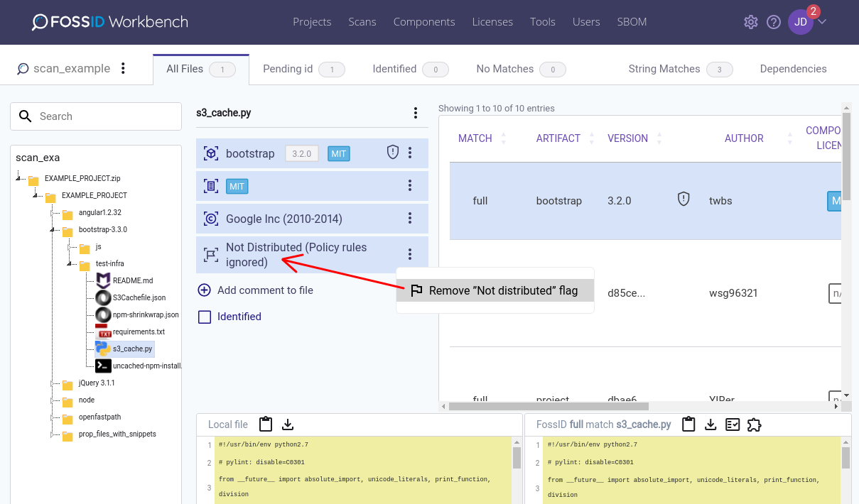The image size is (859, 504).
Task: Switch to the Pending id tab
Action: tap(303, 69)
